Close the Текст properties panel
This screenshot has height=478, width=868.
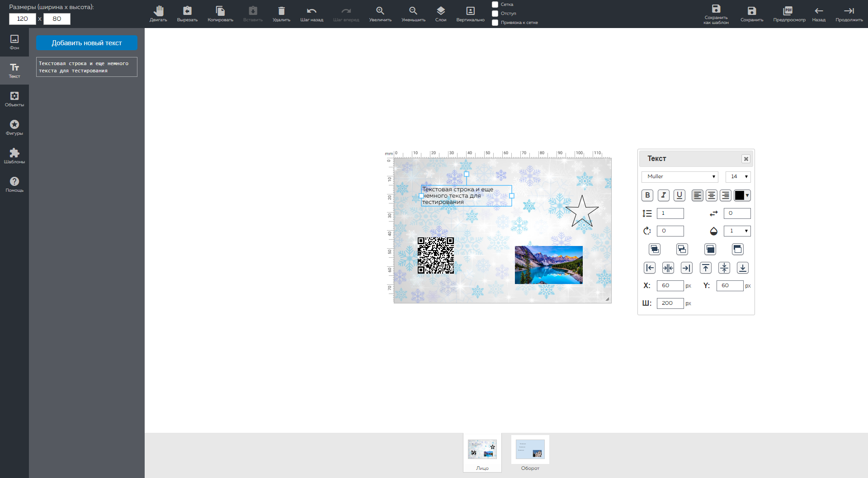746,159
